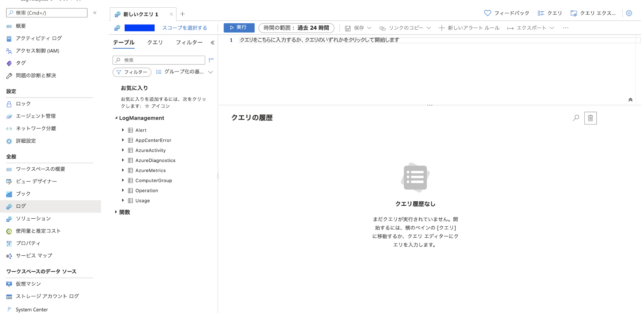644x313 pixels.
Task: Click the ログ icon in the sidebar
Action: (x=9, y=206)
